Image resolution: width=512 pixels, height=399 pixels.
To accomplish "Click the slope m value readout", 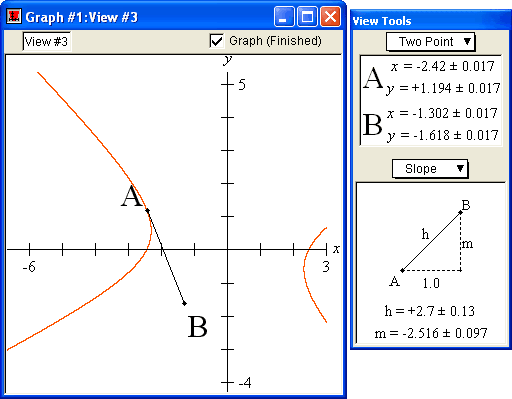I will click(x=431, y=333).
